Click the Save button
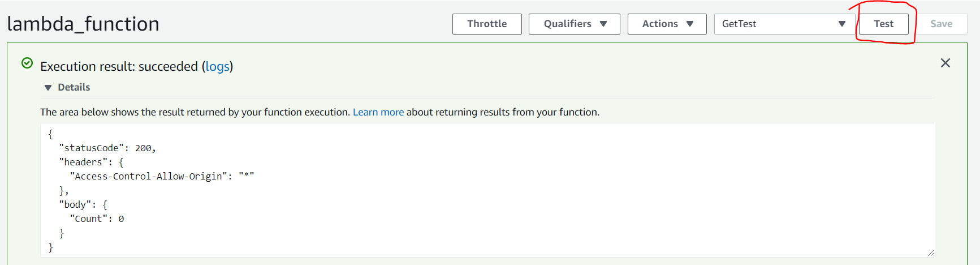Screen dimensions: 980x265 pyautogui.click(x=942, y=24)
